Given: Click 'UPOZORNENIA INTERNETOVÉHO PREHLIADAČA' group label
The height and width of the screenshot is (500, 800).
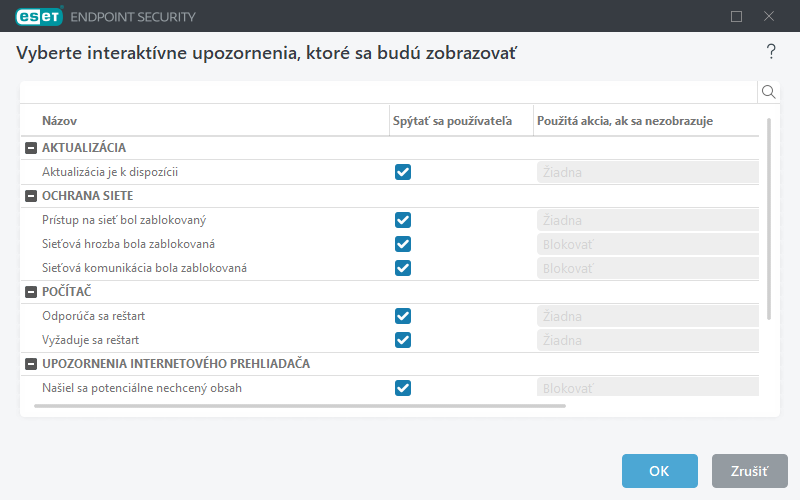Looking at the screenshot, I should (176, 363).
